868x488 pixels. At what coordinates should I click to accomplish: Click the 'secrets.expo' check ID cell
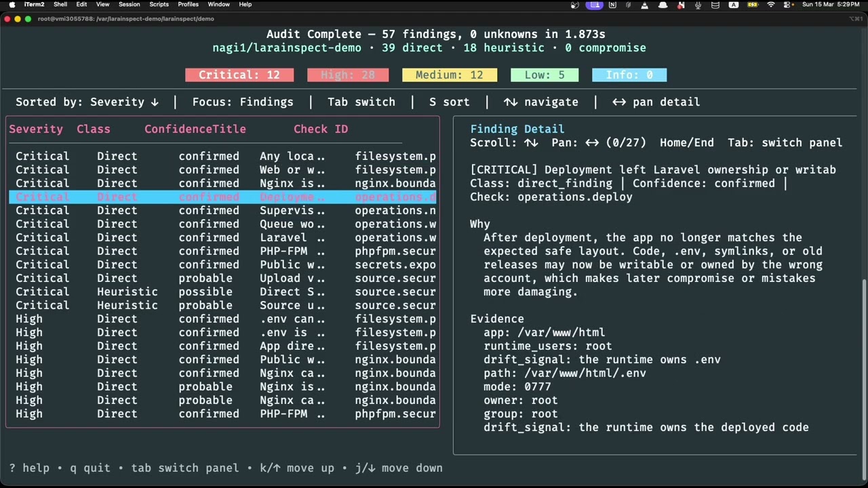point(395,264)
